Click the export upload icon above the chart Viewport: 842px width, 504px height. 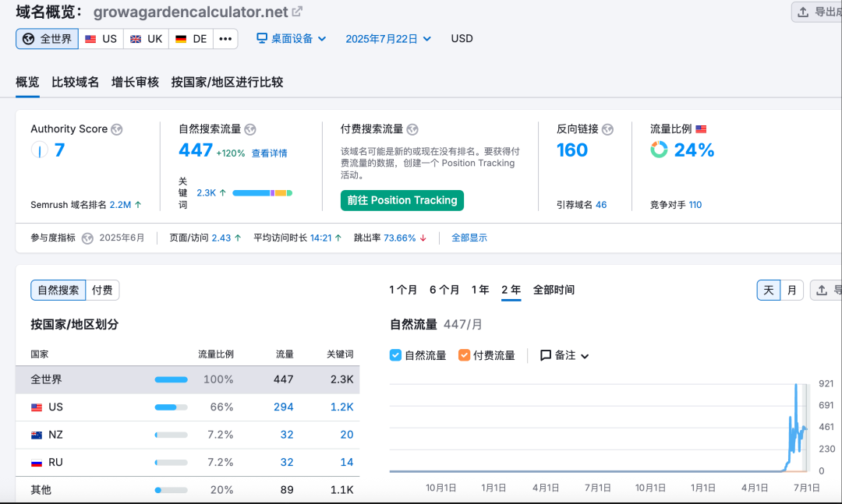tap(822, 291)
